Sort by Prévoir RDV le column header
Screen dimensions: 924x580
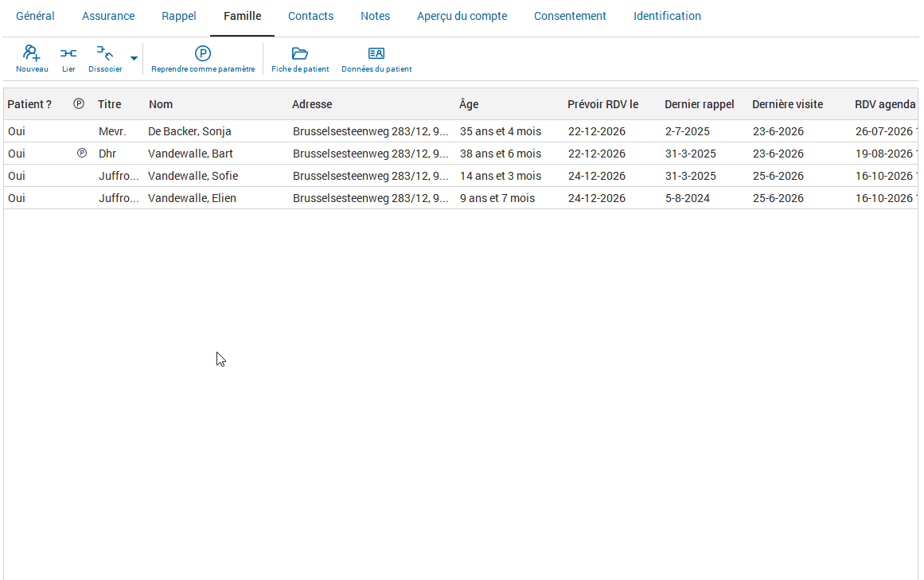pyautogui.click(x=602, y=104)
